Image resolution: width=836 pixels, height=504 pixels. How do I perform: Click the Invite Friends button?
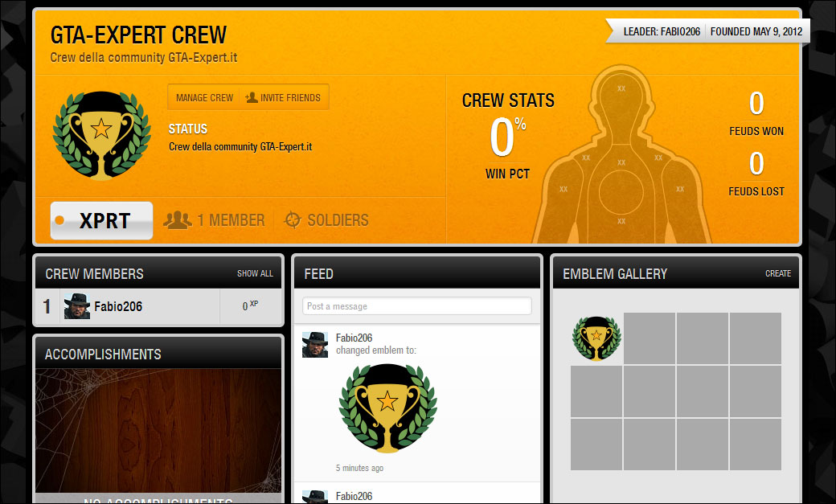tap(284, 97)
